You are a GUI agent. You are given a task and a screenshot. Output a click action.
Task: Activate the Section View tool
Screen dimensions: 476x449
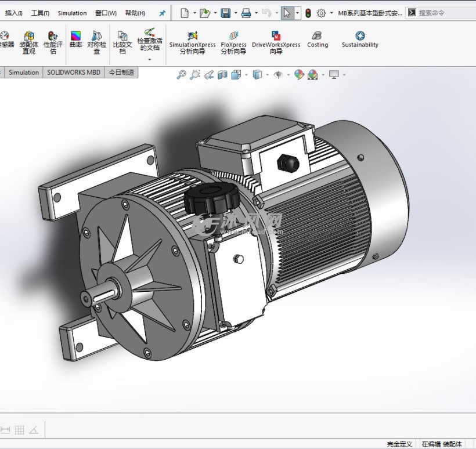point(222,74)
